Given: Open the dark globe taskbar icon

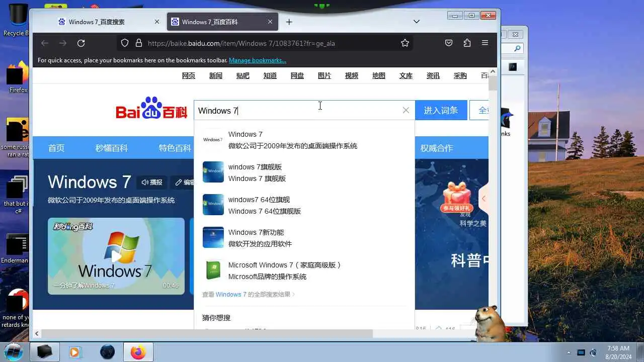Looking at the screenshot, I should point(107,352).
